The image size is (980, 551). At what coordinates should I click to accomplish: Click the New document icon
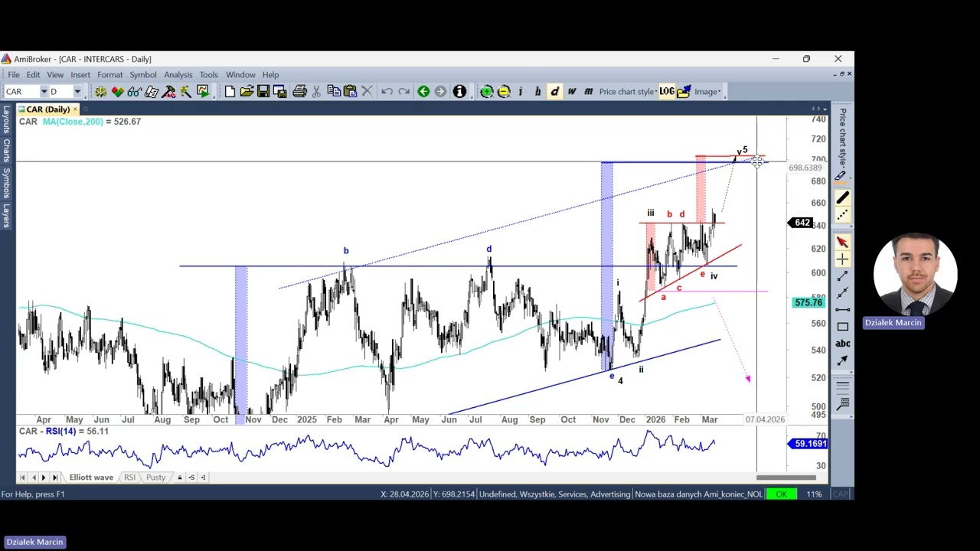tap(230, 92)
